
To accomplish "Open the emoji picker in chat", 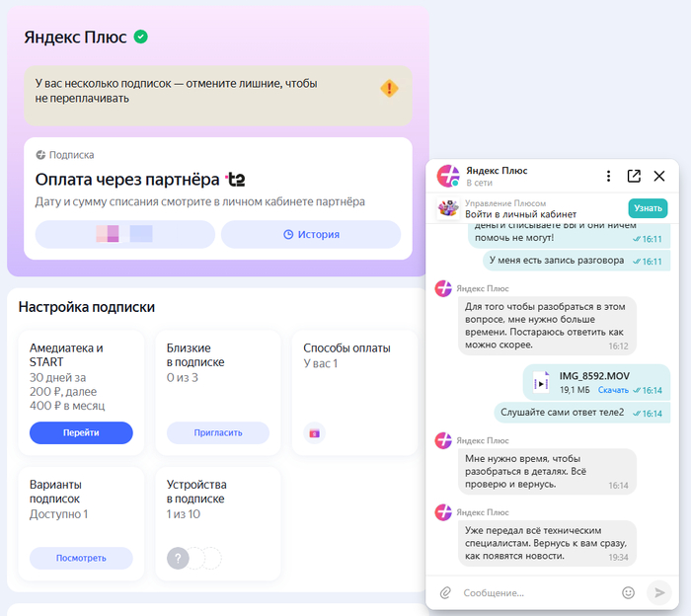I will pos(628,592).
